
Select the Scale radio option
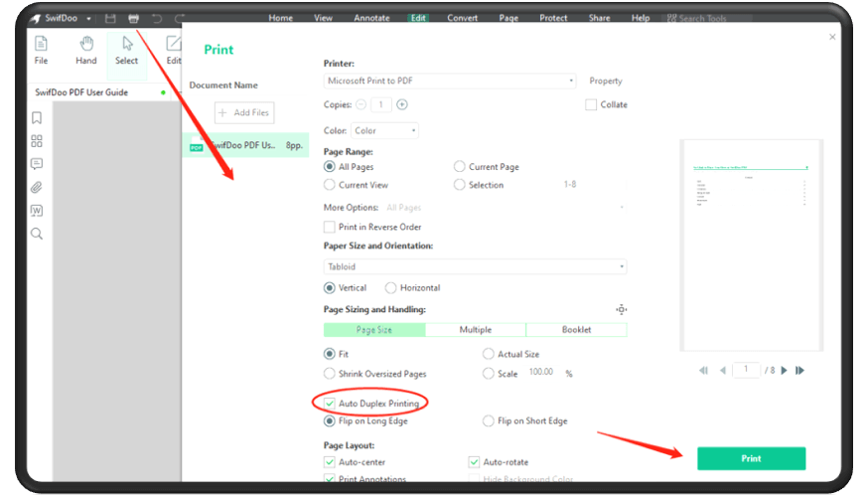tap(488, 374)
